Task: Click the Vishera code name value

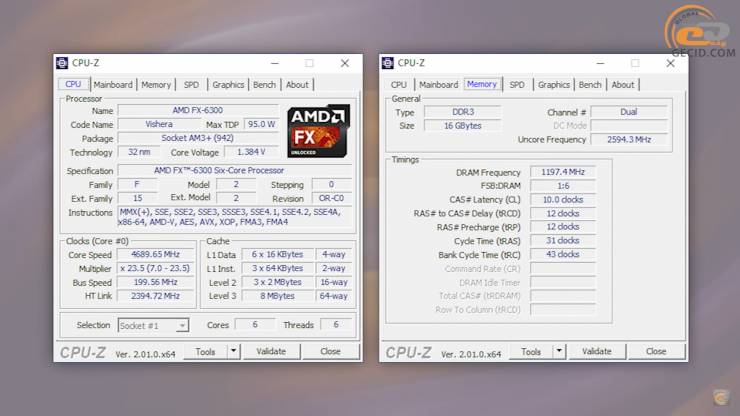Action: [159, 124]
